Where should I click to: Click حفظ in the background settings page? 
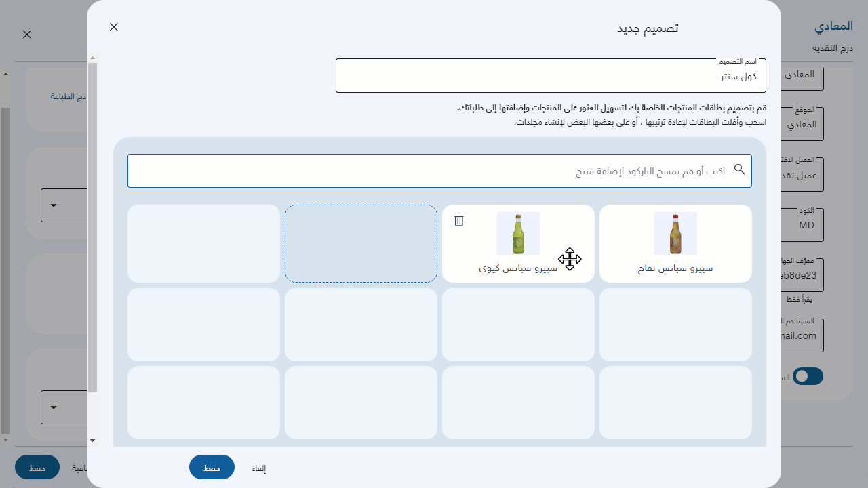(37, 467)
